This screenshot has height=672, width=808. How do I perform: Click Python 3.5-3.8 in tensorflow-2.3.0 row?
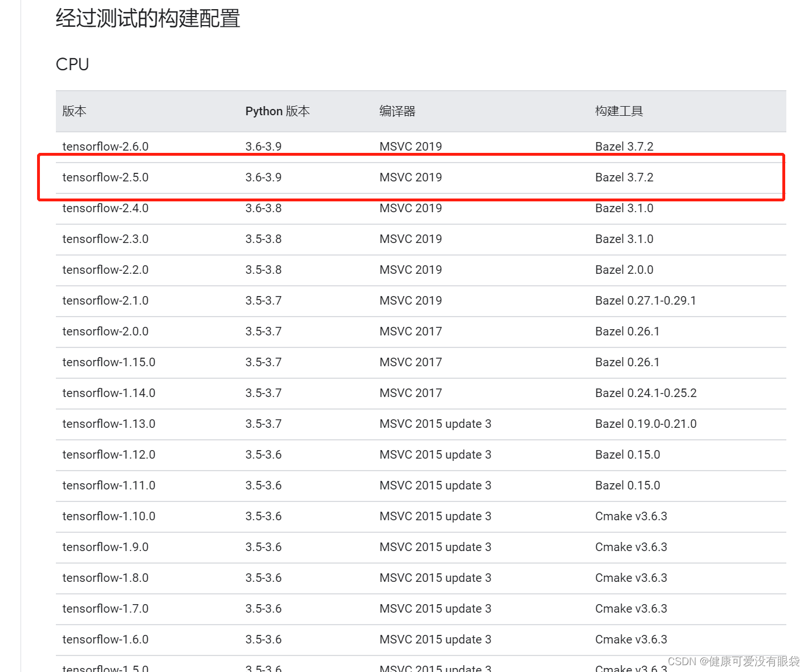tap(263, 239)
